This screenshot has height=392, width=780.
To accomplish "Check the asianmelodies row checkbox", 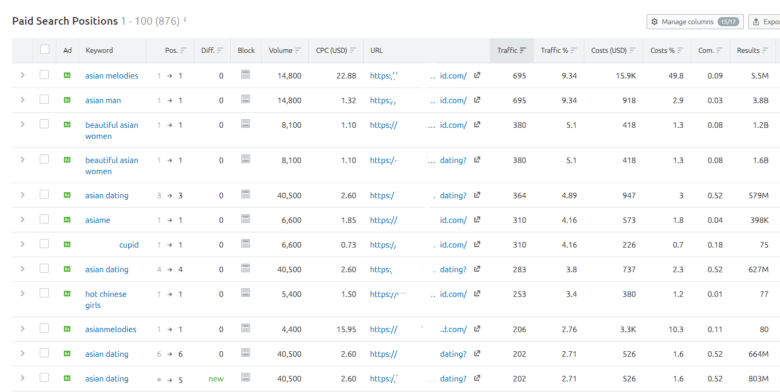I will pyautogui.click(x=44, y=328).
